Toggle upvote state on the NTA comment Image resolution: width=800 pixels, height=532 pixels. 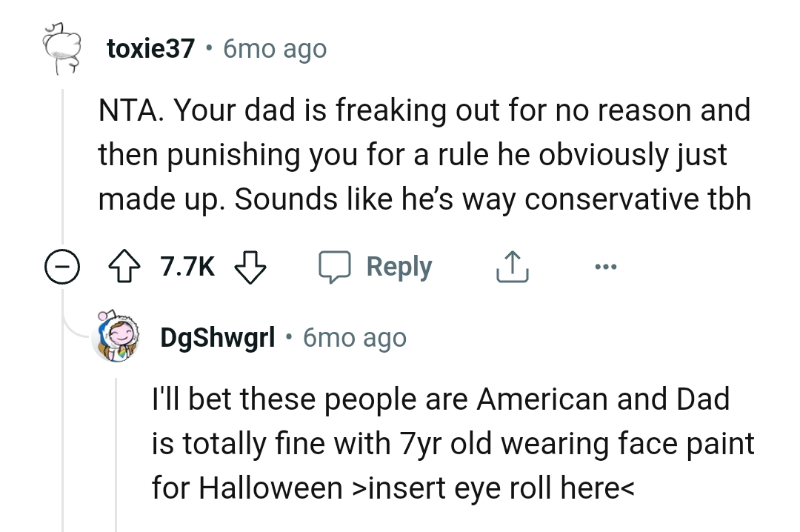(x=124, y=266)
